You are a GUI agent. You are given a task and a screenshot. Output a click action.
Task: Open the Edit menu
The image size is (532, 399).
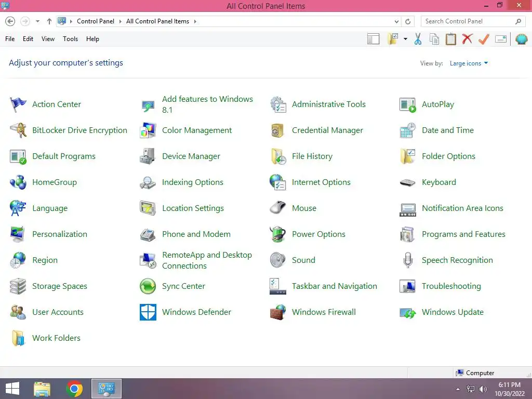[28, 39]
